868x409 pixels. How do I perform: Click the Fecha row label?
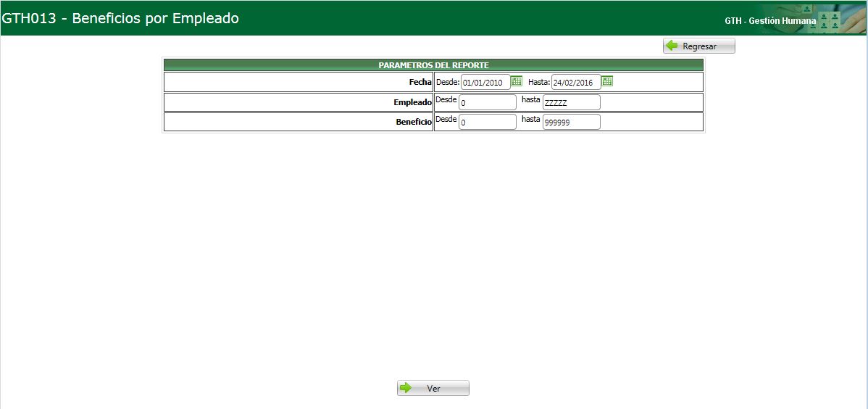(420, 82)
